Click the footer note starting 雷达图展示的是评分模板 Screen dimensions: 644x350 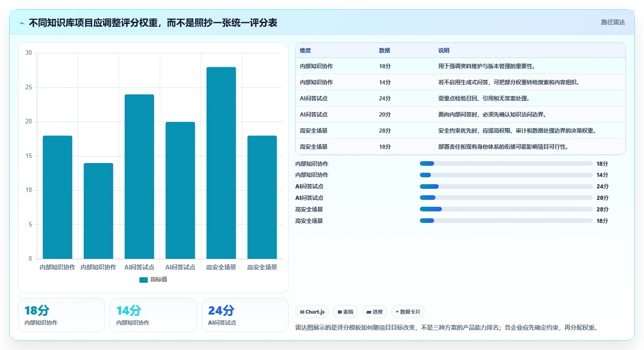point(446,328)
